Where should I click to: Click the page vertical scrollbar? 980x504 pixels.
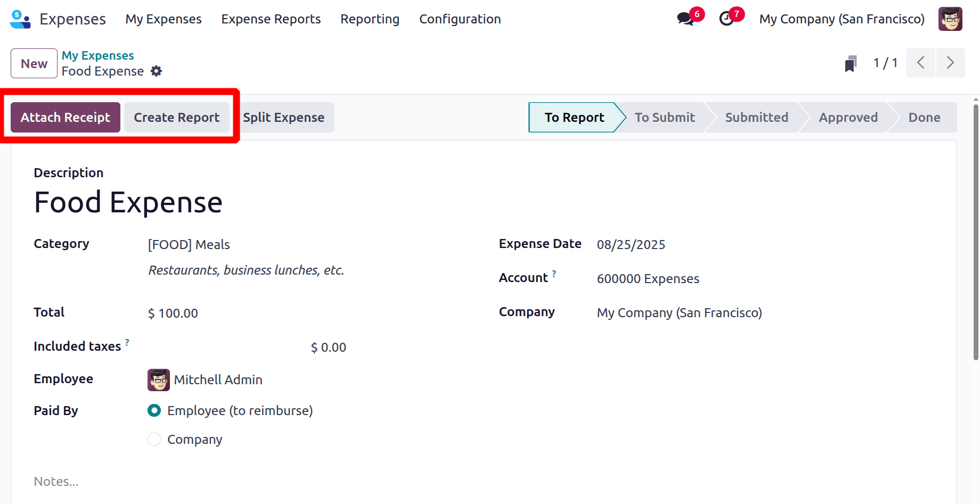pos(976,232)
